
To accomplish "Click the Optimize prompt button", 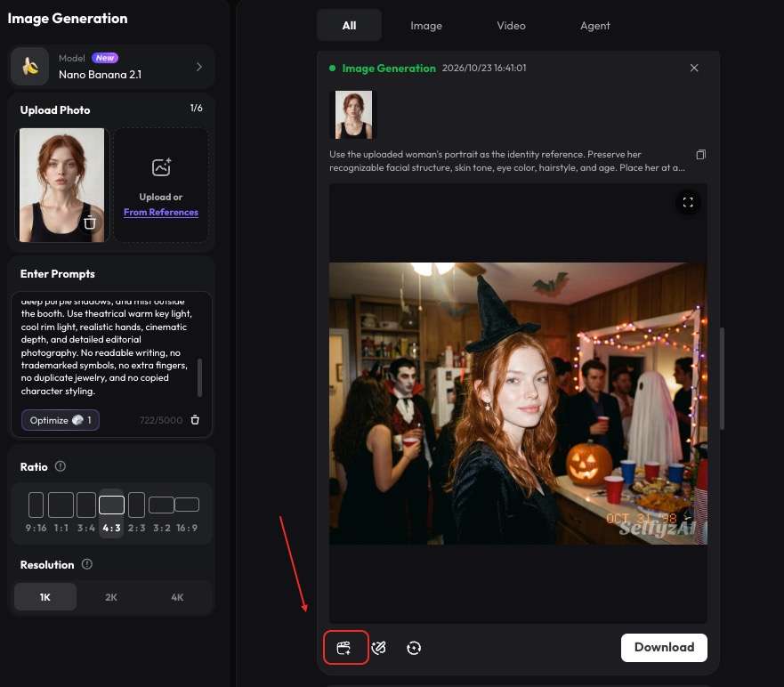I will [x=60, y=420].
